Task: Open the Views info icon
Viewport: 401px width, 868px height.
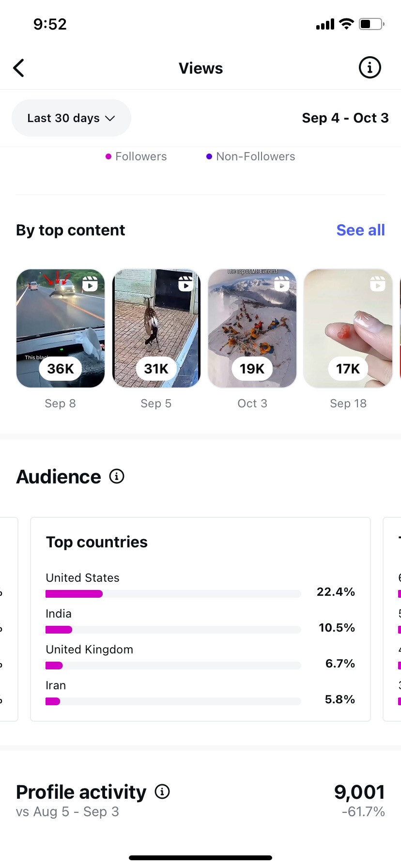Action: click(x=370, y=68)
